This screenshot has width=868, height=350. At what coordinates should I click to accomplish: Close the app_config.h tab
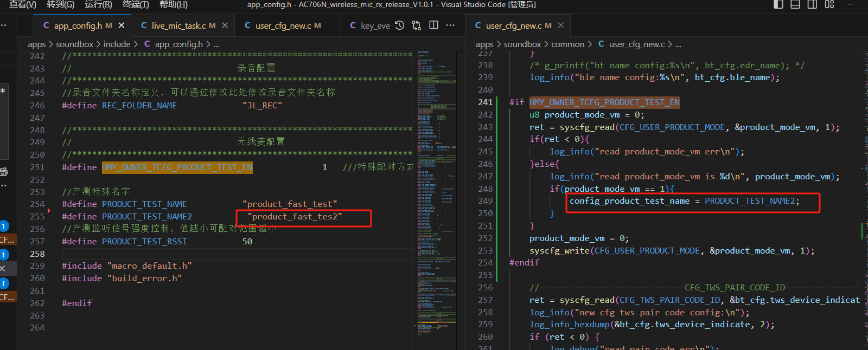click(x=122, y=25)
